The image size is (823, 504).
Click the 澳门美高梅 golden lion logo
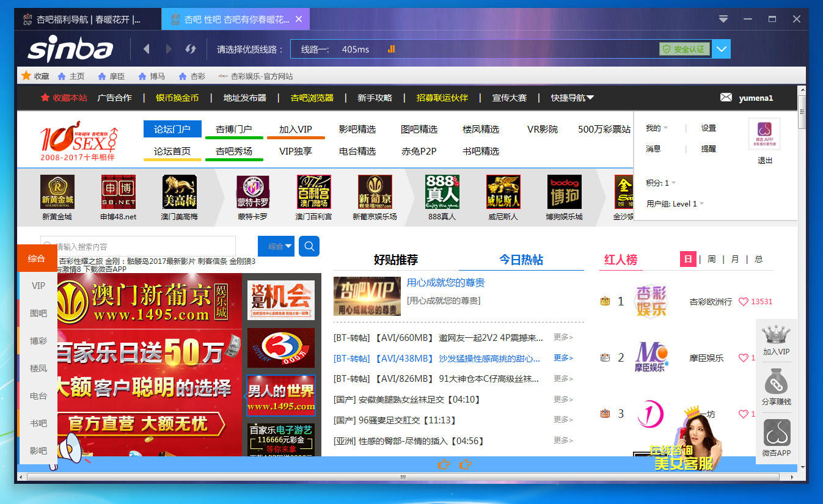coord(179,191)
